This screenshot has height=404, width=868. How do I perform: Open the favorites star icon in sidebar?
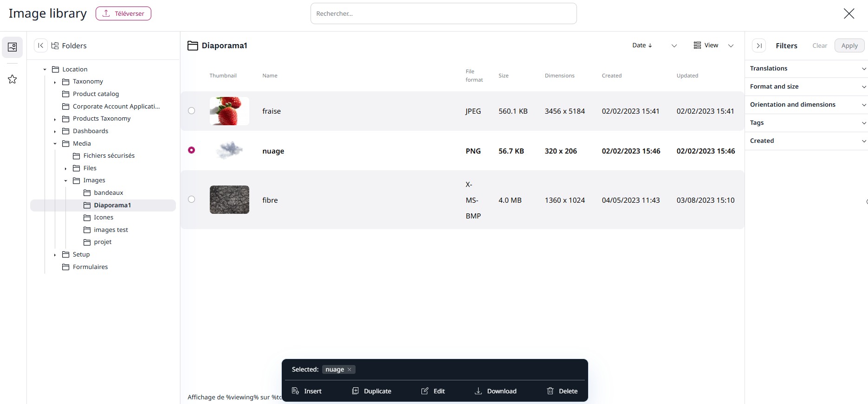(x=13, y=79)
